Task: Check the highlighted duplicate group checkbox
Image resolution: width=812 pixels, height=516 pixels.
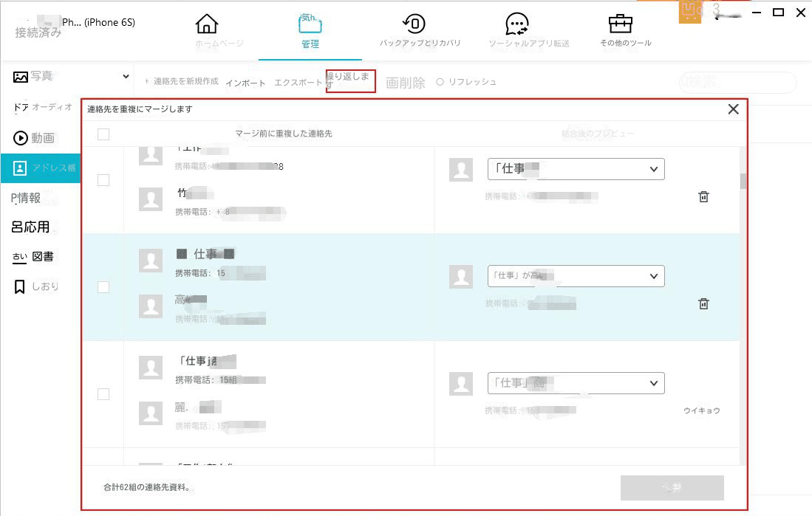Action: click(x=103, y=287)
